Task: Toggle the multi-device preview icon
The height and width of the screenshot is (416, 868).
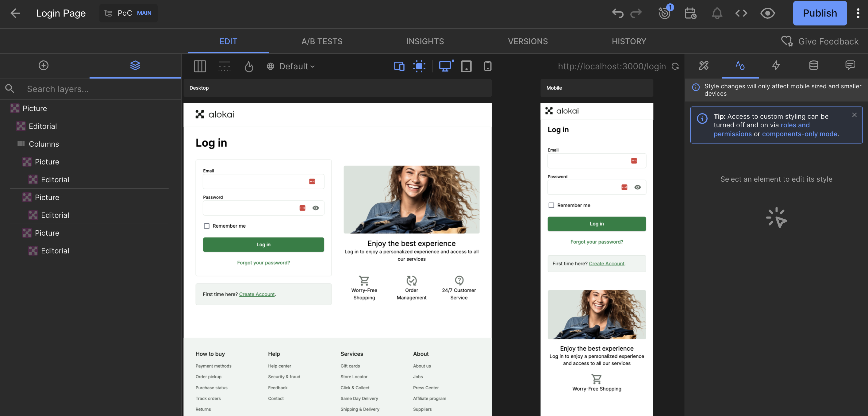Action: [399, 66]
